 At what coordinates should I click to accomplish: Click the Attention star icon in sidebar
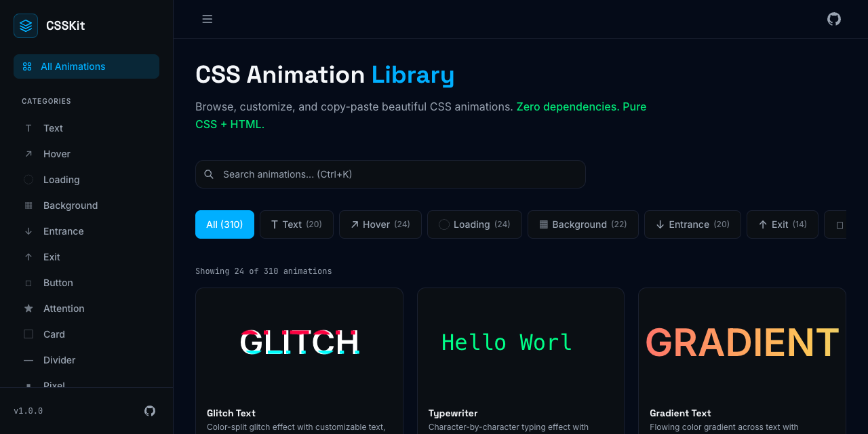[x=28, y=309]
